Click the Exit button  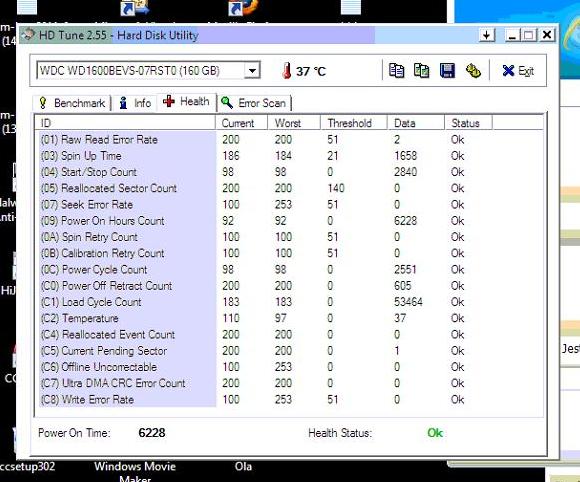pyautogui.click(x=518, y=71)
